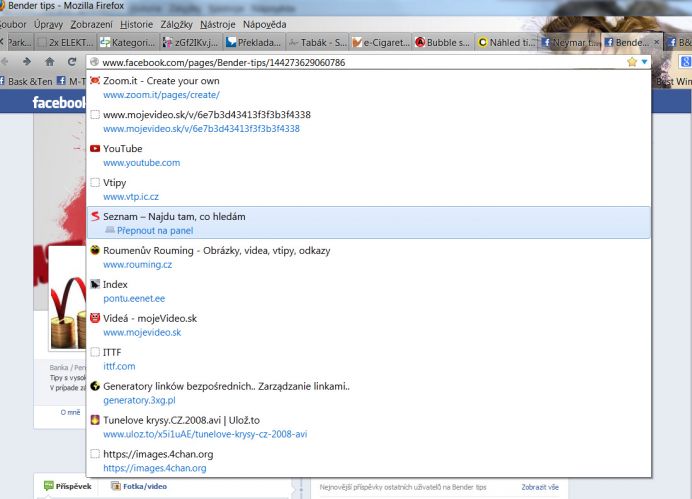
Task: Click the Fotka/video button
Action: (x=139, y=486)
